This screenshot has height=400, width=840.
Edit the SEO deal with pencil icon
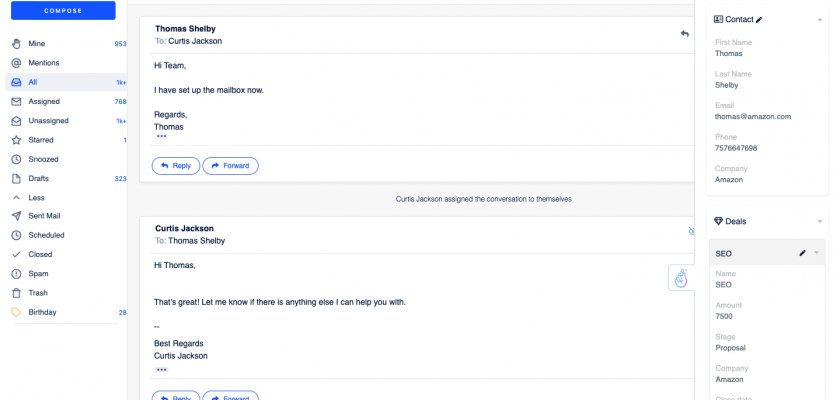click(x=802, y=254)
